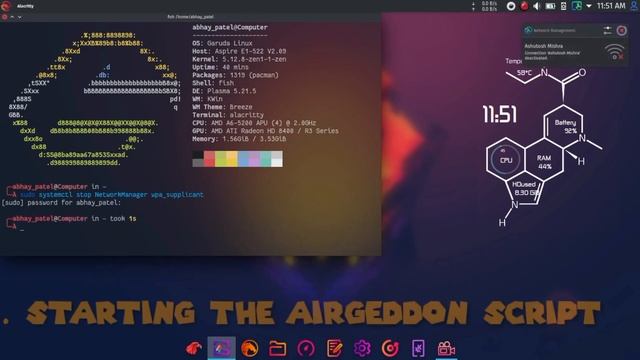640x360 pixels.
Task: Open system settings gear icon in dock
Action: point(362,349)
